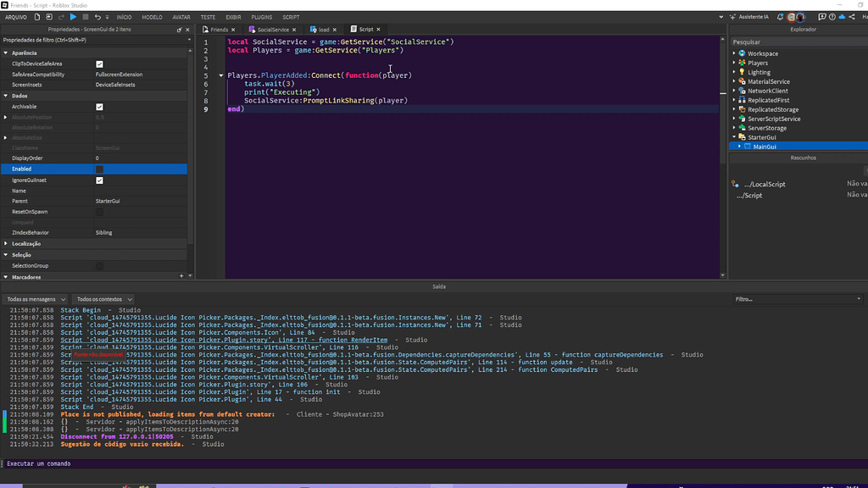
Task: Select ReplicatedStorage in the Explorer
Action: pyautogui.click(x=772, y=109)
